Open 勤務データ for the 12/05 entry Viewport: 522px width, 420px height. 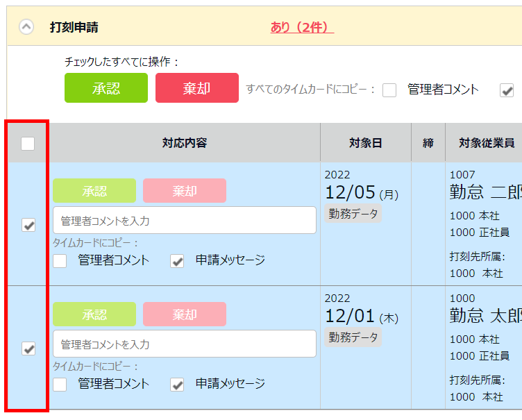coord(353,214)
